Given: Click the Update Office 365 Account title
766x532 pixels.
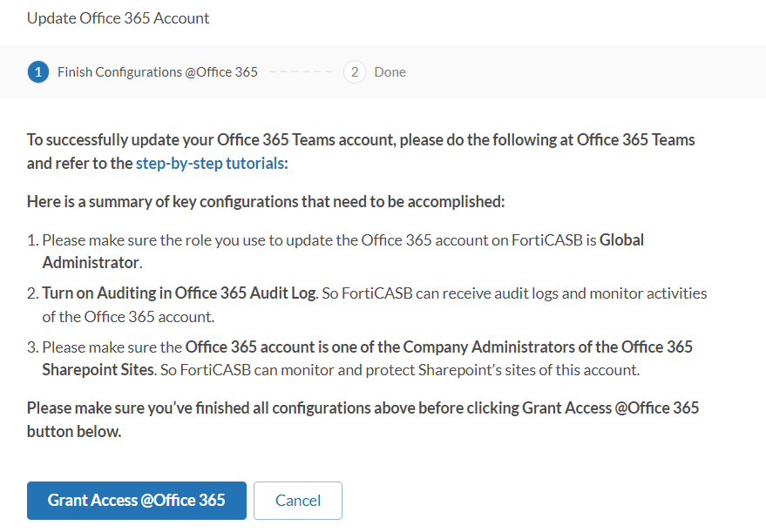Looking at the screenshot, I should pos(118,17).
